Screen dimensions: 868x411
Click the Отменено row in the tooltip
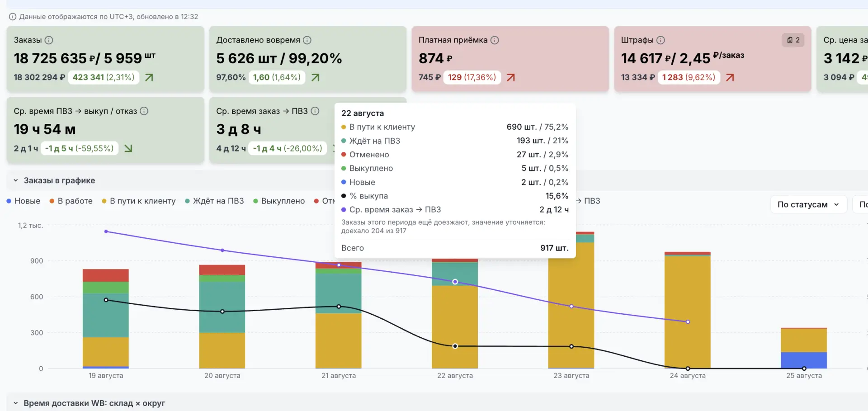click(x=455, y=155)
